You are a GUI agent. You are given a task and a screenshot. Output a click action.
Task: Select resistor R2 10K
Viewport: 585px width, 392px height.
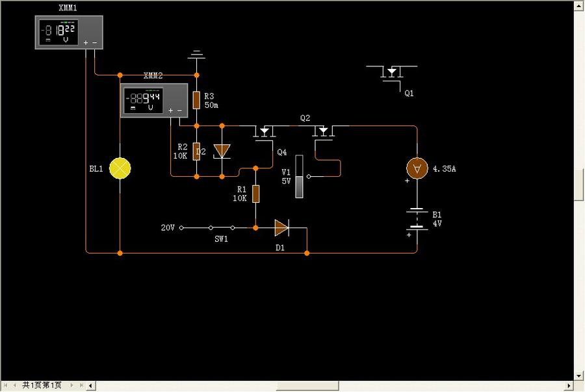click(x=196, y=151)
